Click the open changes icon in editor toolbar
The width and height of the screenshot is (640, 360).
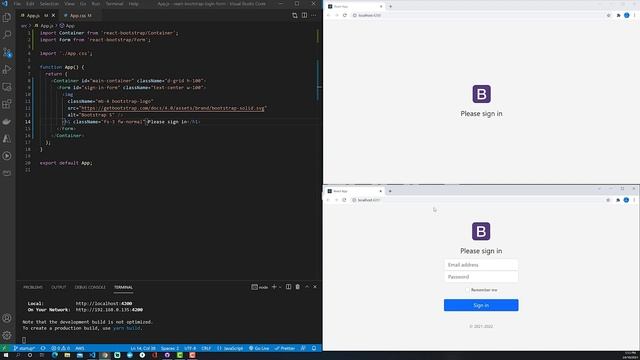295,16
